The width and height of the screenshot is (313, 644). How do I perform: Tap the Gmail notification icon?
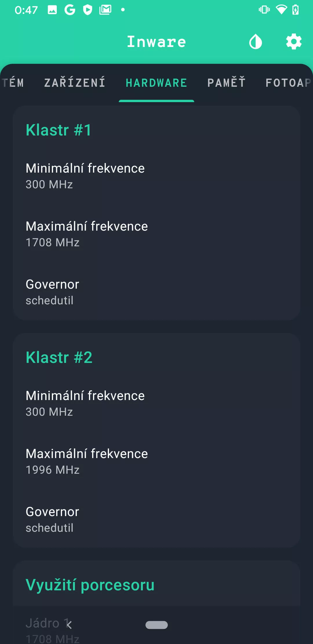[x=105, y=10]
